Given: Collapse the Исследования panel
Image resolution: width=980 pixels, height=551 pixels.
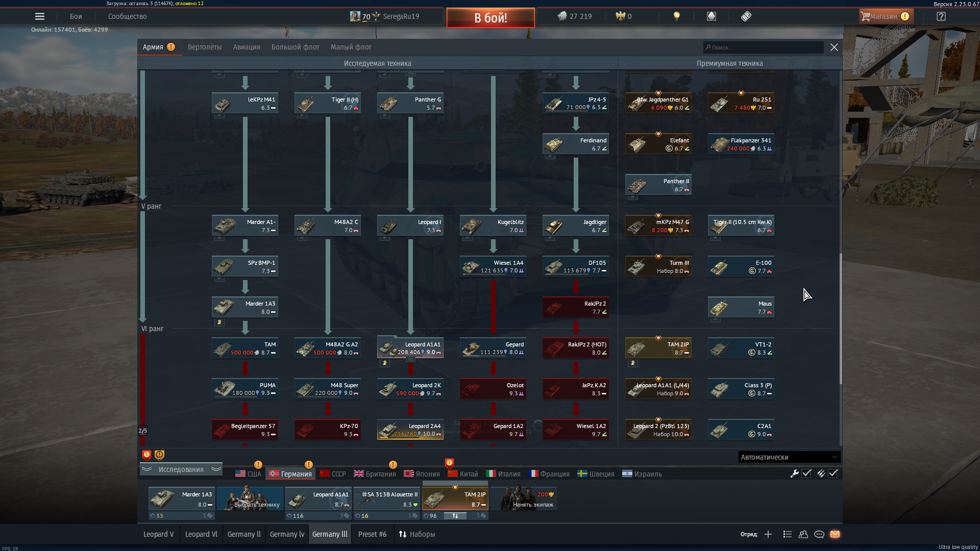Looking at the screenshot, I should point(181,469).
